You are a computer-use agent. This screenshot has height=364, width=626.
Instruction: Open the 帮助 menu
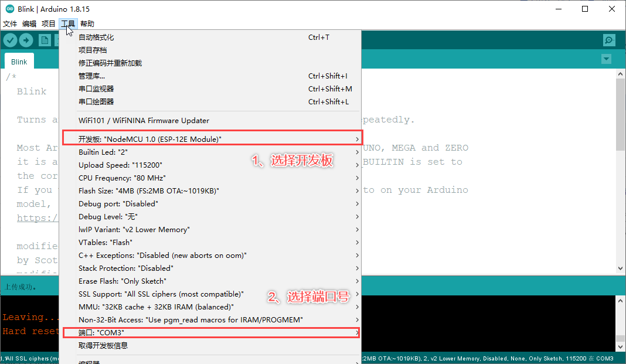[x=87, y=23]
